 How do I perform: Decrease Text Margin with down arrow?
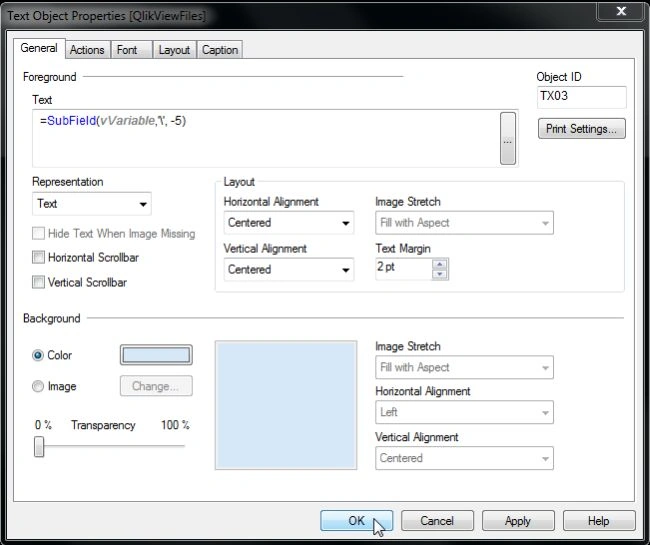pyautogui.click(x=440, y=274)
